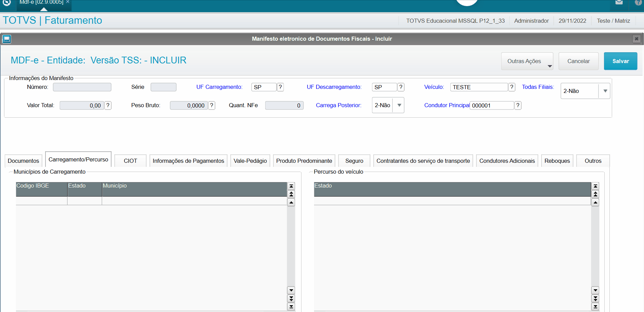The width and height of the screenshot is (644, 312).
Task: Open lookup for UF Carregamento field
Action: click(x=280, y=87)
